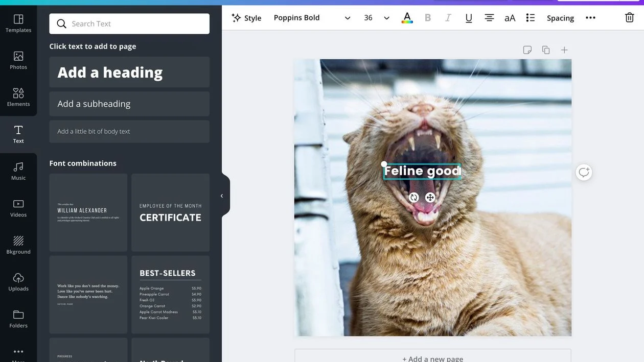The height and width of the screenshot is (362, 644).
Task: Show more sidebar options via three dots
Action: pos(18,352)
